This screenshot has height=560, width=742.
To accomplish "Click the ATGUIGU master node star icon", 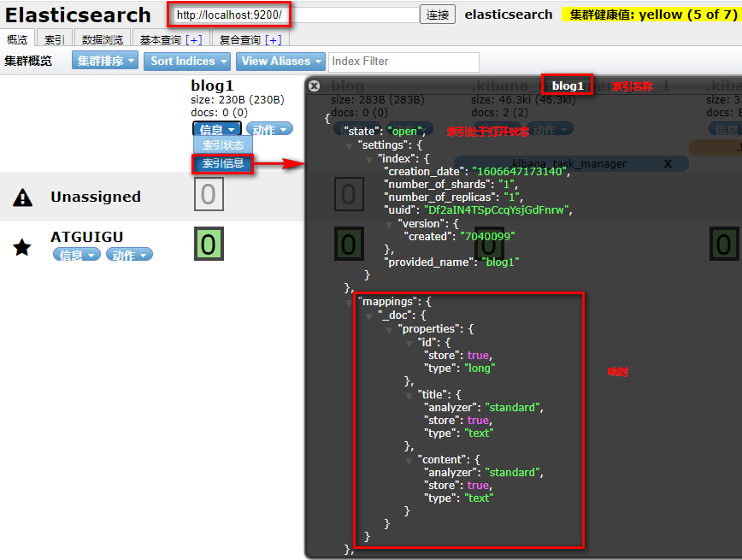I will click(21, 247).
